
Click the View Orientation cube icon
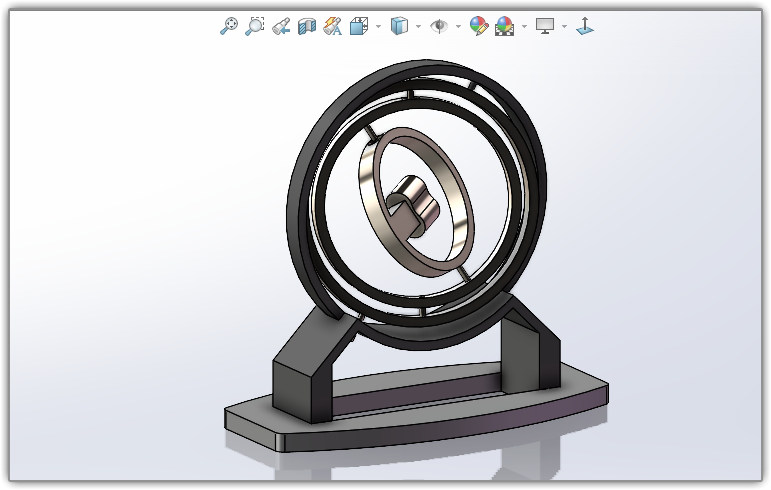tap(359, 26)
